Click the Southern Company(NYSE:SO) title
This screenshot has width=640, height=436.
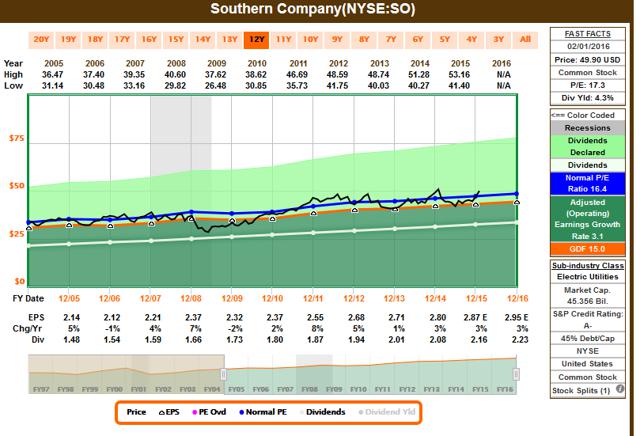click(313, 9)
